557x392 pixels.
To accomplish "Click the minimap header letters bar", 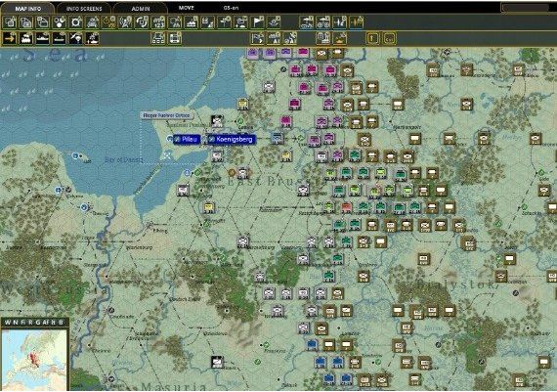I will pyautogui.click(x=34, y=323).
